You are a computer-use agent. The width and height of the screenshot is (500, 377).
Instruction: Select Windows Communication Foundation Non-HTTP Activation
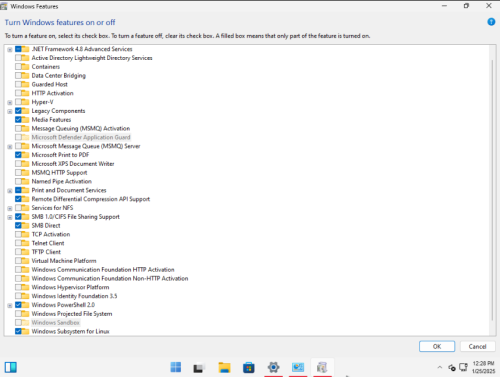[x=110, y=278]
